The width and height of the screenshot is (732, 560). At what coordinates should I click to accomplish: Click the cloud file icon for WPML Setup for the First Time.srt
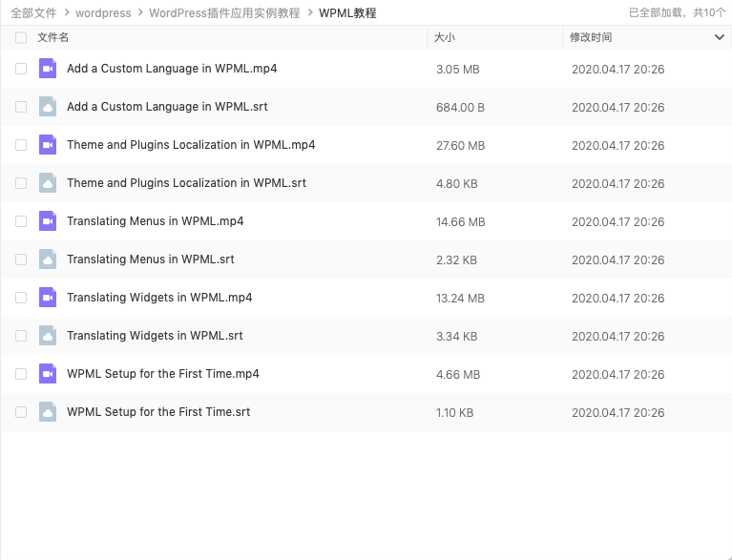pos(48,412)
